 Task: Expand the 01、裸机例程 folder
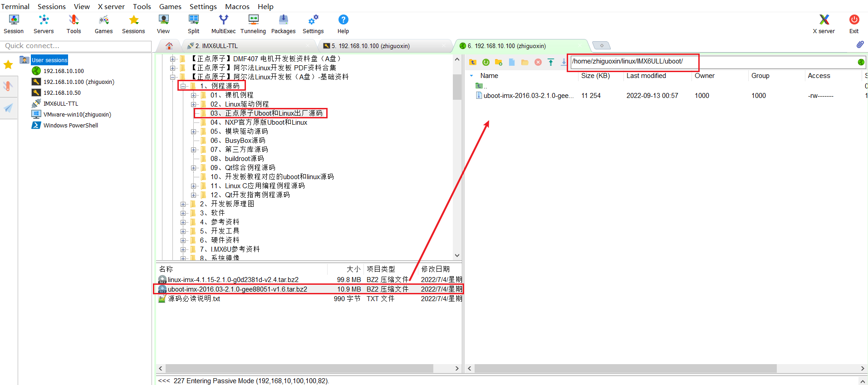tap(194, 95)
